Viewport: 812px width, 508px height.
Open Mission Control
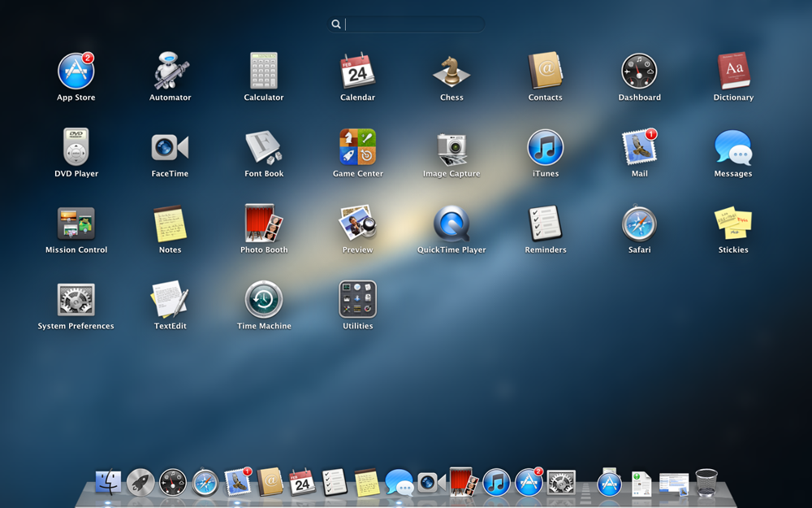pos(76,221)
